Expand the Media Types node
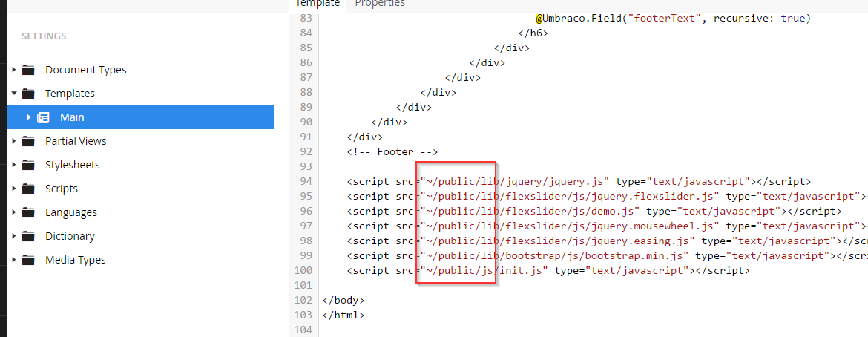Image resolution: width=868 pixels, height=337 pixels. [14, 260]
